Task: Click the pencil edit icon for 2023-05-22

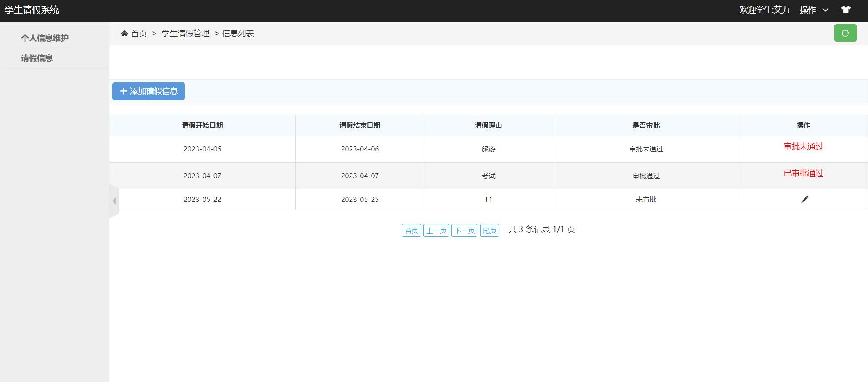Action: [805, 199]
